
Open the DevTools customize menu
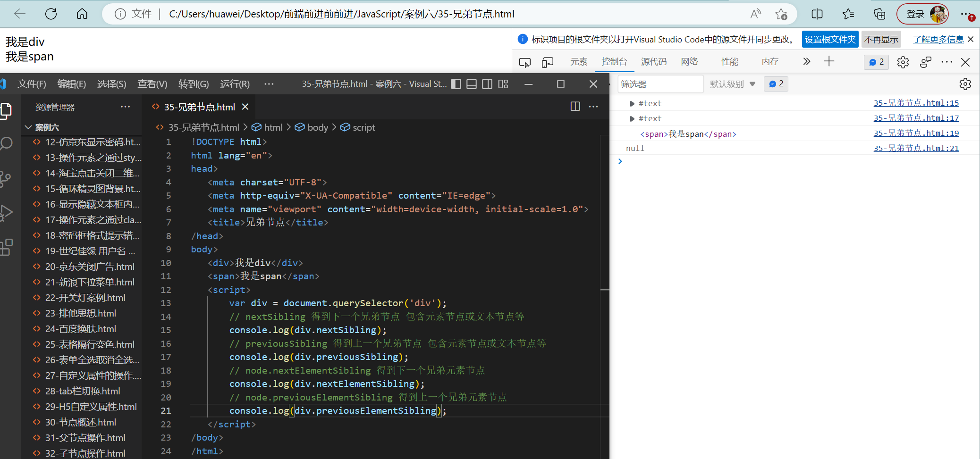(946, 62)
